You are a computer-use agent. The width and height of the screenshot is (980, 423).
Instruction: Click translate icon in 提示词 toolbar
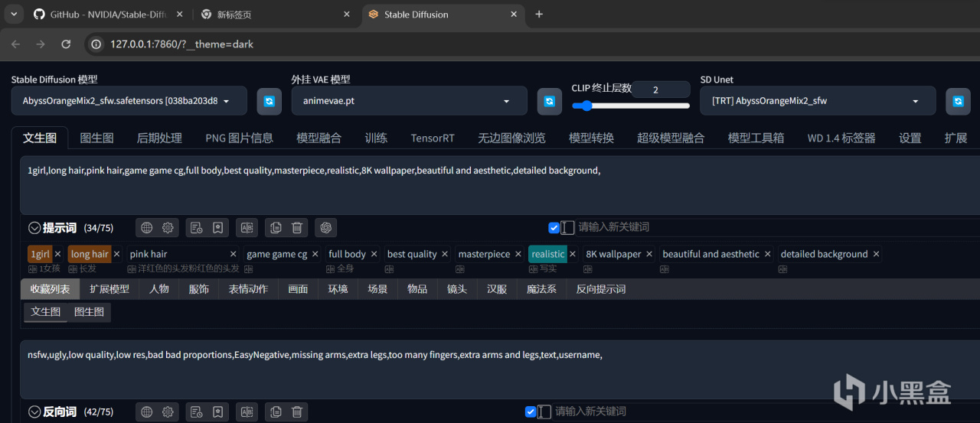point(247,227)
